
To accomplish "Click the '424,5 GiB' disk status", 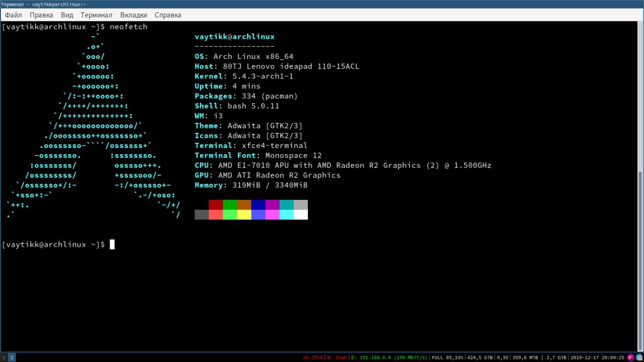I will click(479, 357).
